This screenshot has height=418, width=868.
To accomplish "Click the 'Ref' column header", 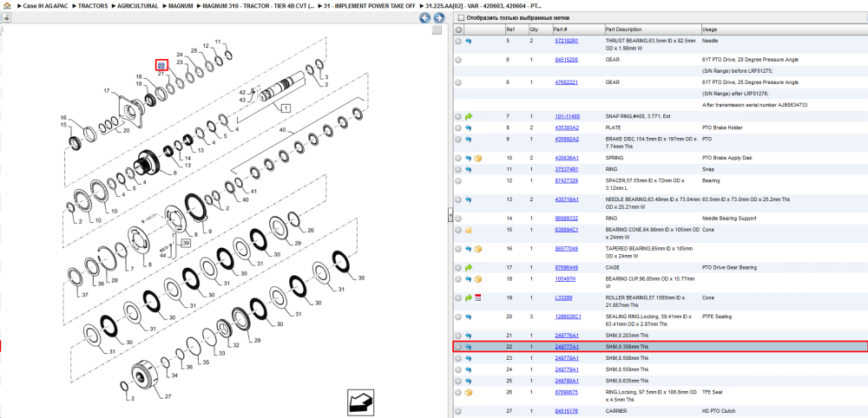I will pyautogui.click(x=510, y=29).
